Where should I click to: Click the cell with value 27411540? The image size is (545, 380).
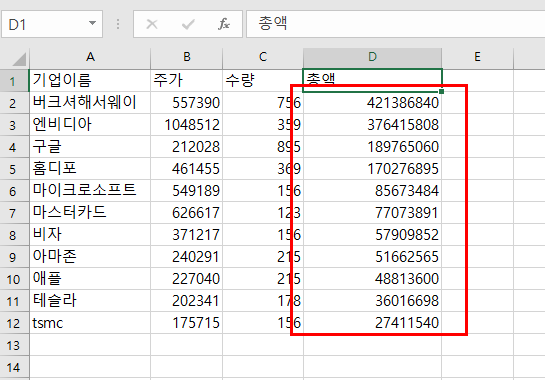tap(372, 323)
